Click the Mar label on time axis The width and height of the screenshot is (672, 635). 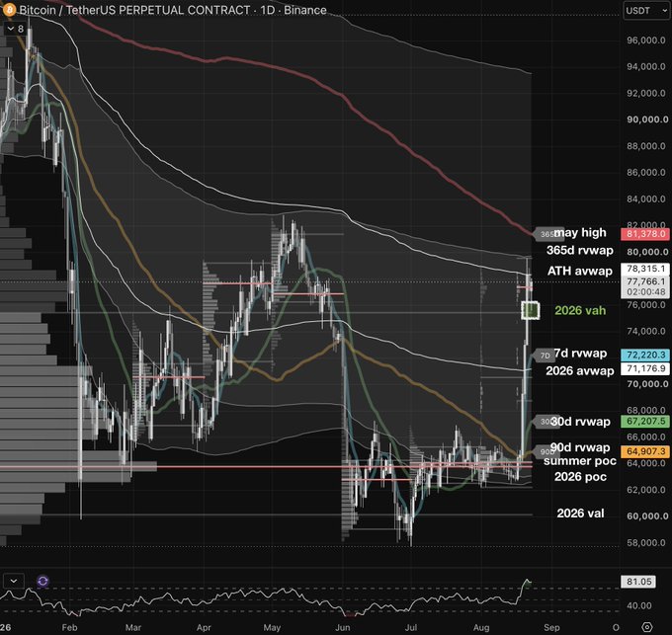click(x=132, y=628)
